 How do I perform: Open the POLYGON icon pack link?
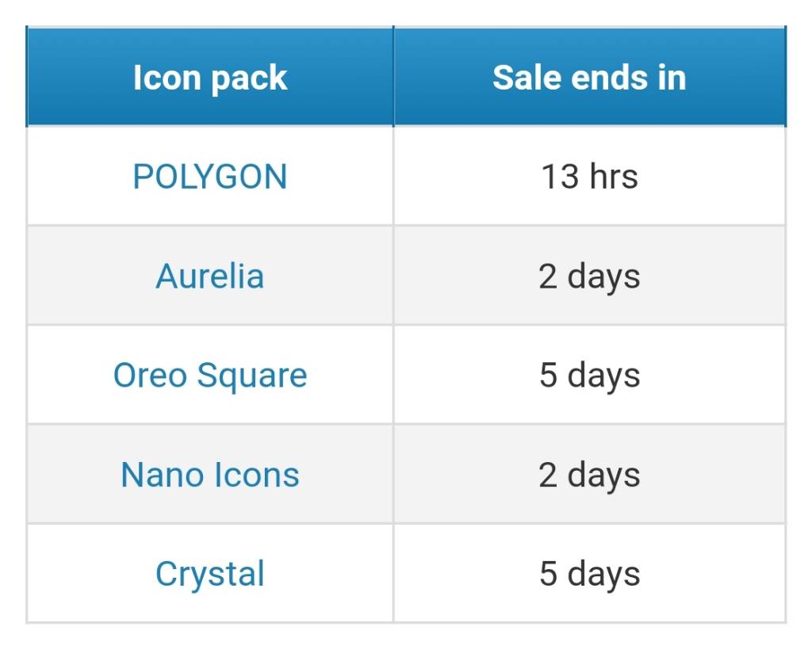pyautogui.click(x=209, y=177)
